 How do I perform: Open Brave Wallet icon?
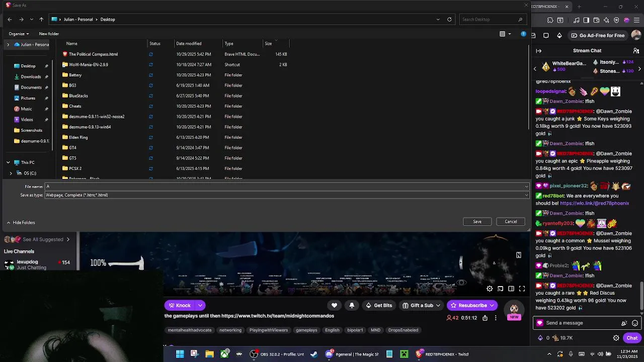point(596,21)
